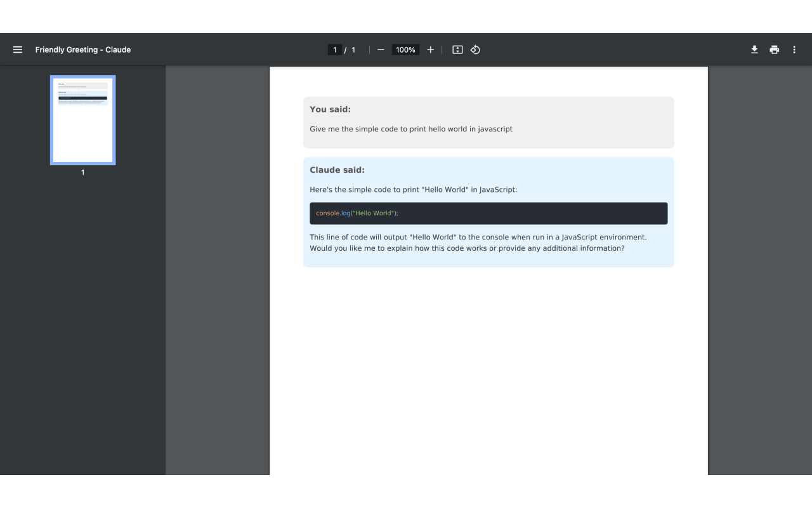Click the 'You said:' heading
Viewport: 812px width, 508px height.
click(x=330, y=109)
